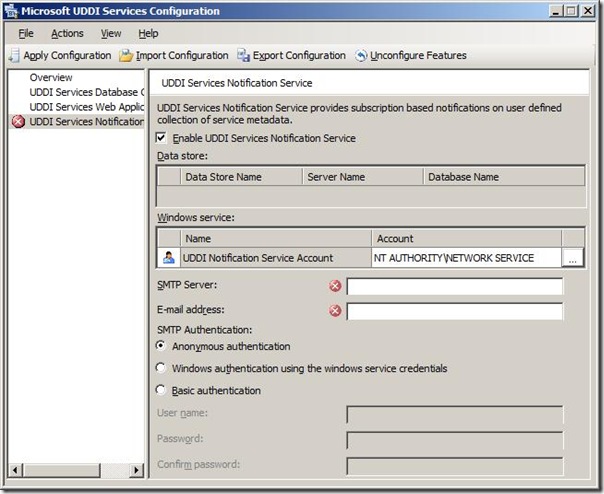The image size is (604, 494).
Task: Click the User name field
Action: 455,414
